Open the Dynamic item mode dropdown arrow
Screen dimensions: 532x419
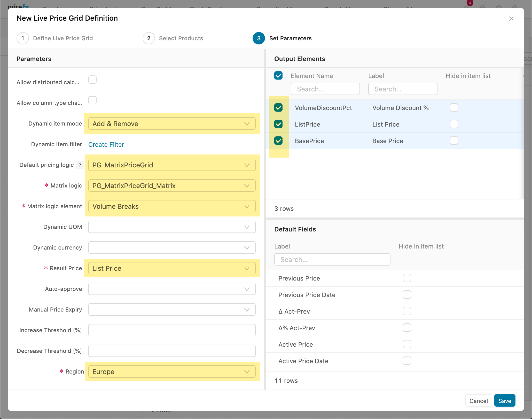tap(247, 124)
